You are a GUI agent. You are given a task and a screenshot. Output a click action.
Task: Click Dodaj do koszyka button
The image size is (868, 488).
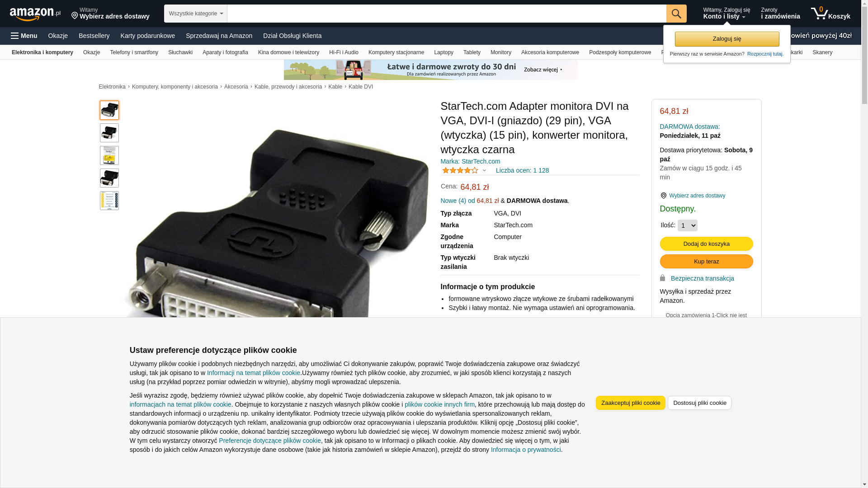point(706,244)
